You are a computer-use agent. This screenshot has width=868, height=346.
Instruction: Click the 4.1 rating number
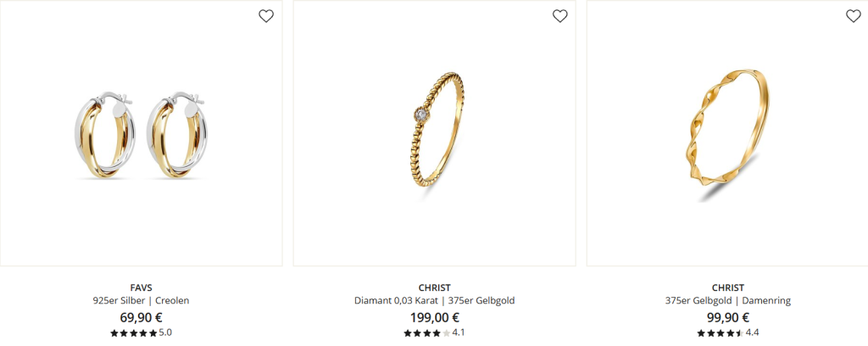(459, 332)
